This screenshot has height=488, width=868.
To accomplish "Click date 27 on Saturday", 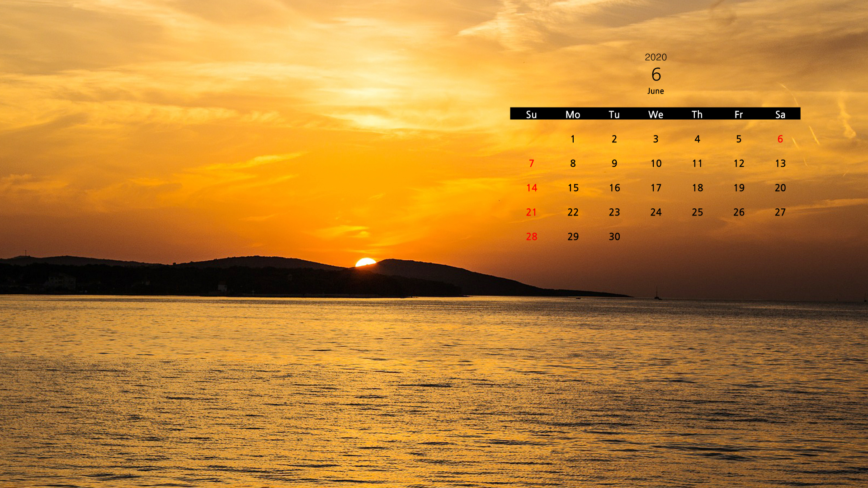I will [x=780, y=212].
